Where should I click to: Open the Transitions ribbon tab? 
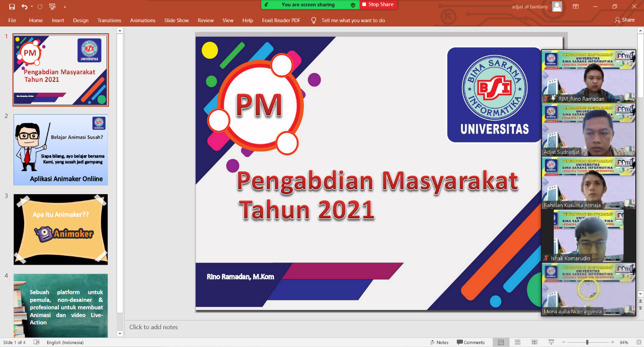coord(109,20)
